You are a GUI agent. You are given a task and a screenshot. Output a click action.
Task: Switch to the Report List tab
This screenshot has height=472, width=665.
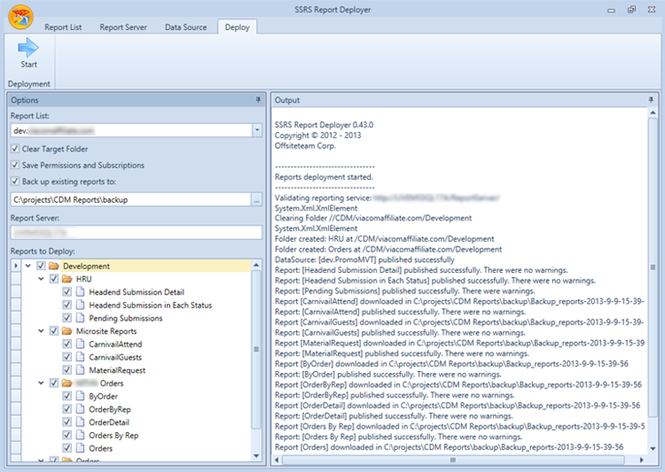[63, 27]
